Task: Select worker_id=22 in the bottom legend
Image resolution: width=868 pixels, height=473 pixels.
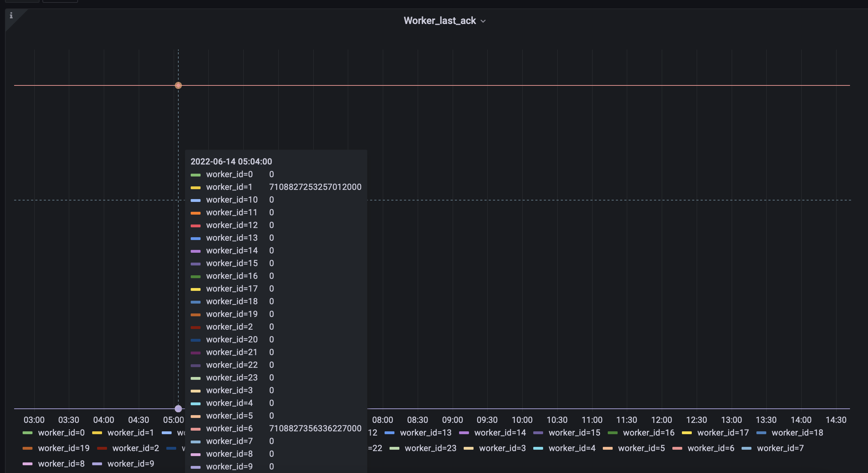Action: [374, 448]
